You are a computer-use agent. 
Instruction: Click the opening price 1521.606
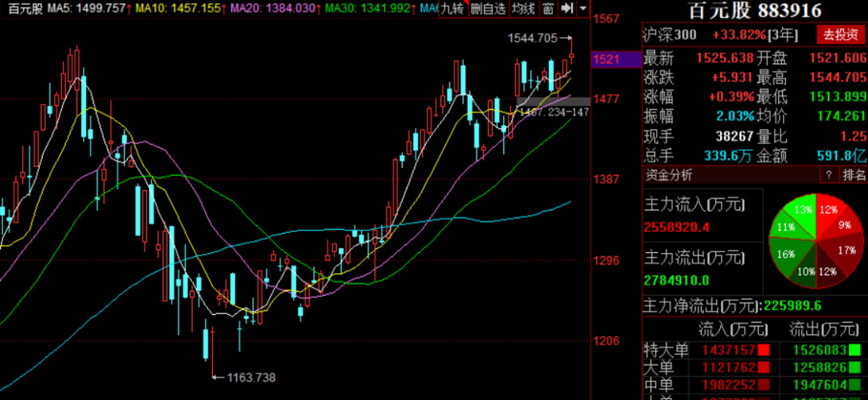(x=837, y=58)
